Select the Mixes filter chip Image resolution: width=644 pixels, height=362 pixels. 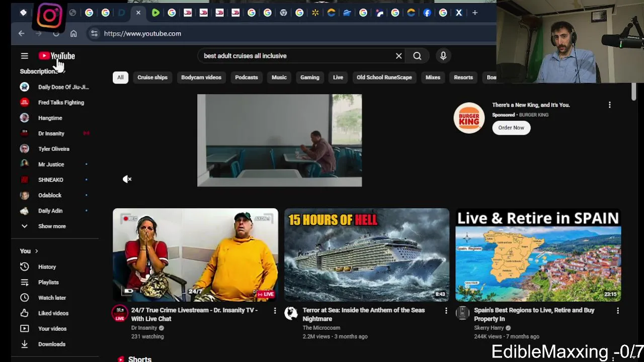(x=433, y=77)
